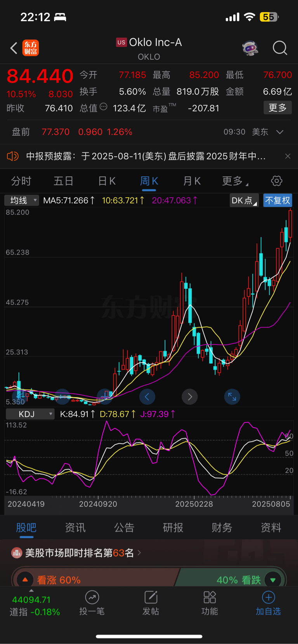The width and height of the screenshot is (298, 644).
Task: Add stock via 加自选 icon
Action: 269,597
